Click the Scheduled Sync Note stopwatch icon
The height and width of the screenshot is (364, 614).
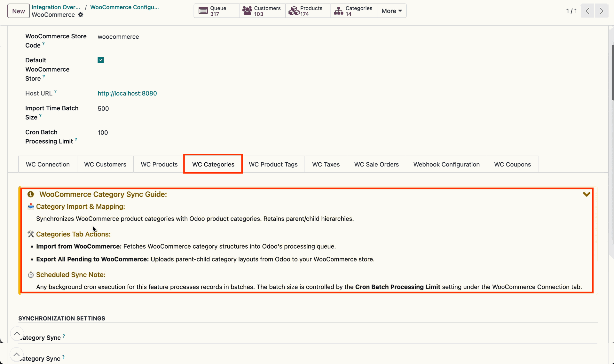[x=31, y=275]
